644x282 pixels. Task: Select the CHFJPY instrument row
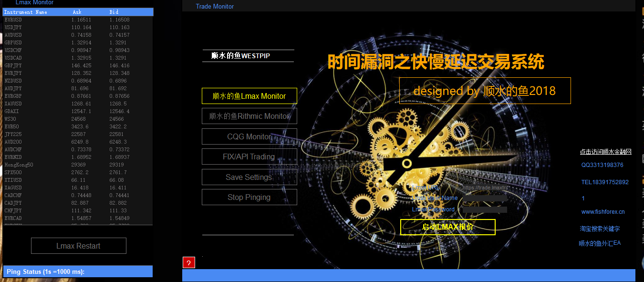pyautogui.click(x=78, y=210)
